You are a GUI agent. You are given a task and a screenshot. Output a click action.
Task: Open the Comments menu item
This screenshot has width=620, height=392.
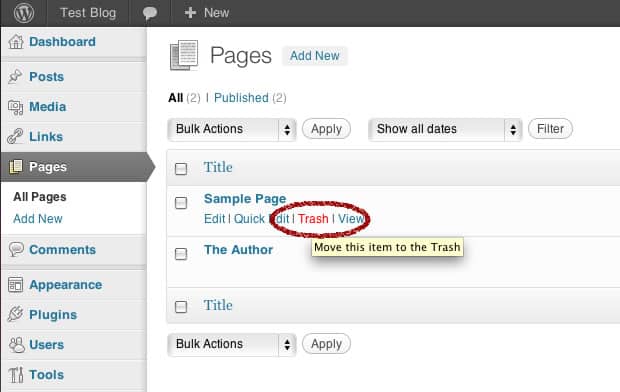(x=62, y=250)
